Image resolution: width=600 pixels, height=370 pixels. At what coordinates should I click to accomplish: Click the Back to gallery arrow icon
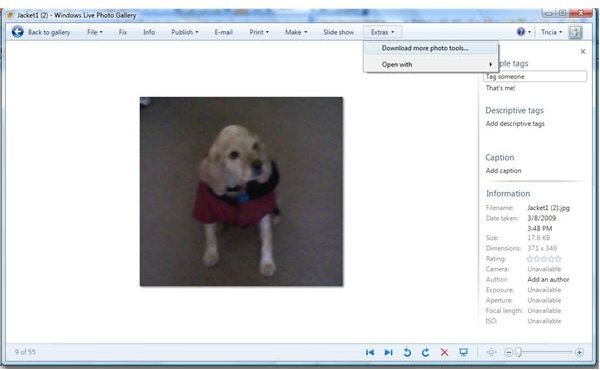pyautogui.click(x=18, y=32)
